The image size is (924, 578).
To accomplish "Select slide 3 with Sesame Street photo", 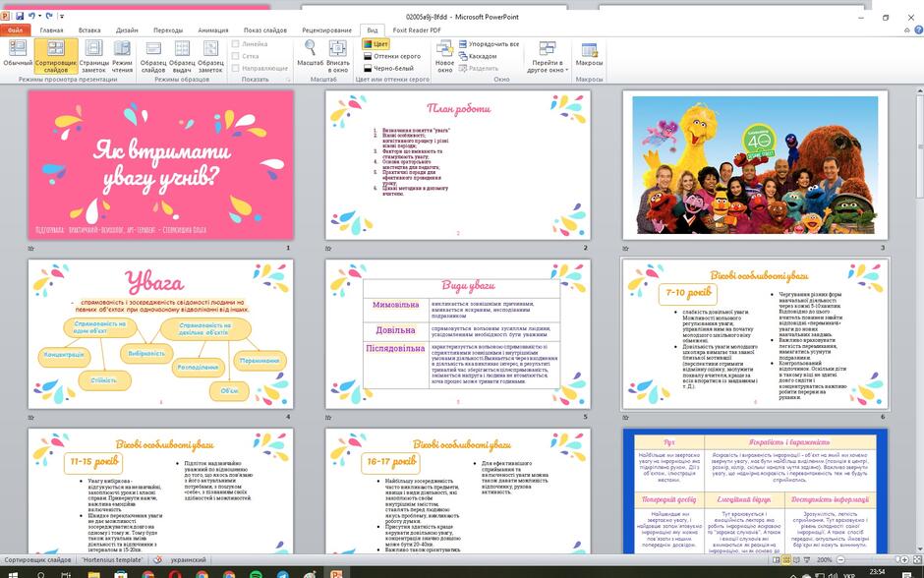I will click(755, 165).
